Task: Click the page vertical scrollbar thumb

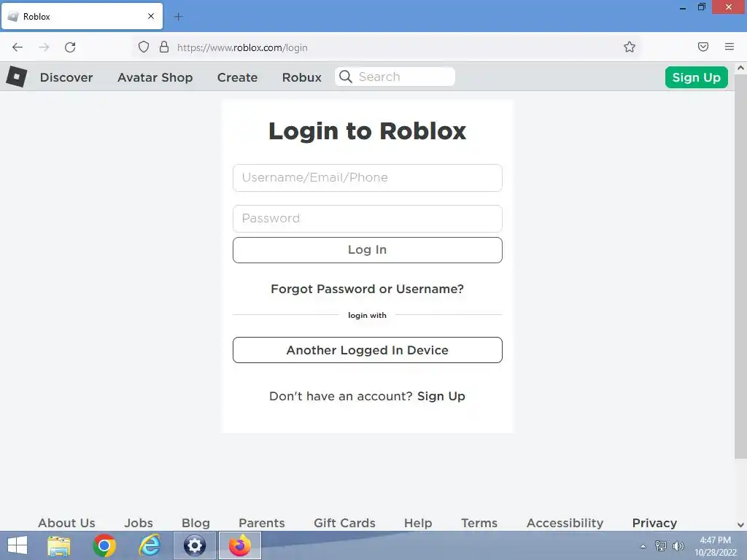Action: click(x=740, y=267)
